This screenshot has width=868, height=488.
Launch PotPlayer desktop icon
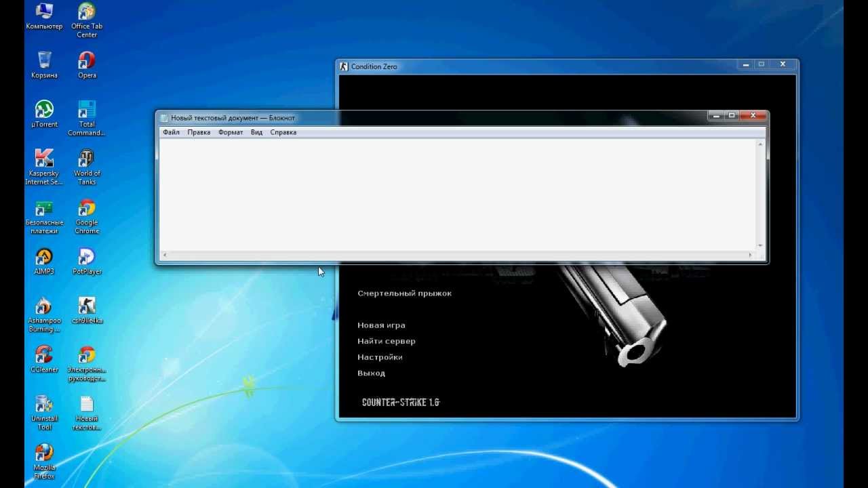point(87,261)
